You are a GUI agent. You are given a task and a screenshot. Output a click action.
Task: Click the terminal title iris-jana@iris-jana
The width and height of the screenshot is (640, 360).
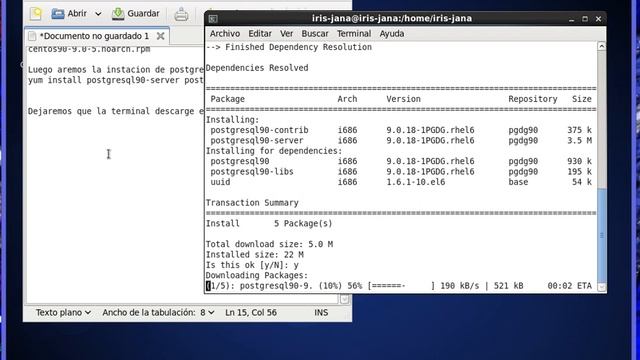391,18
